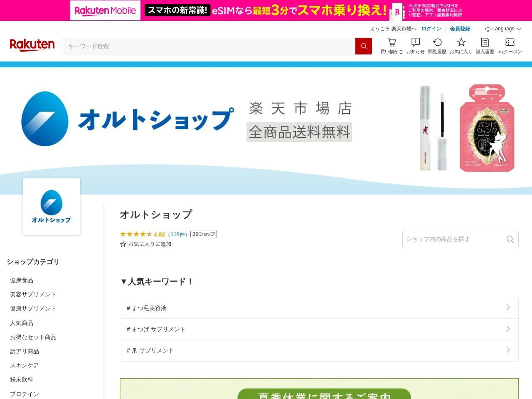This screenshot has width=532, height=399.
Task: Select お得なセット商品 category
Action: click(33, 337)
